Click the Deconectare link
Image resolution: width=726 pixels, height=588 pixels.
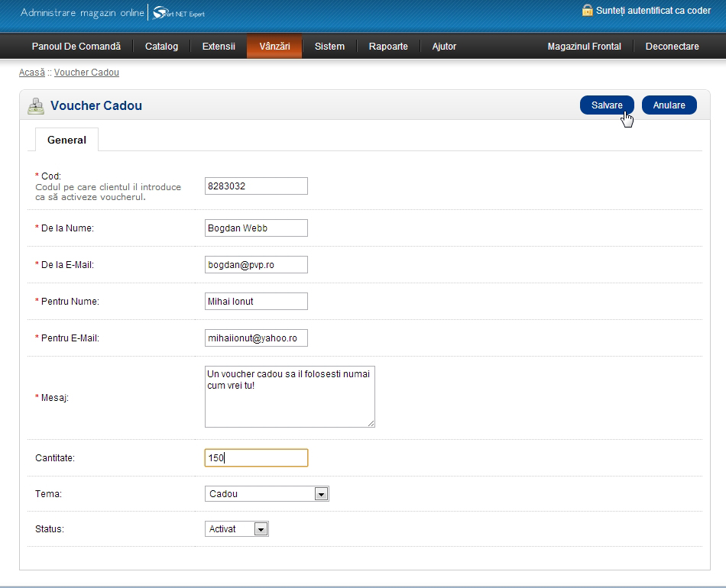pos(672,47)
